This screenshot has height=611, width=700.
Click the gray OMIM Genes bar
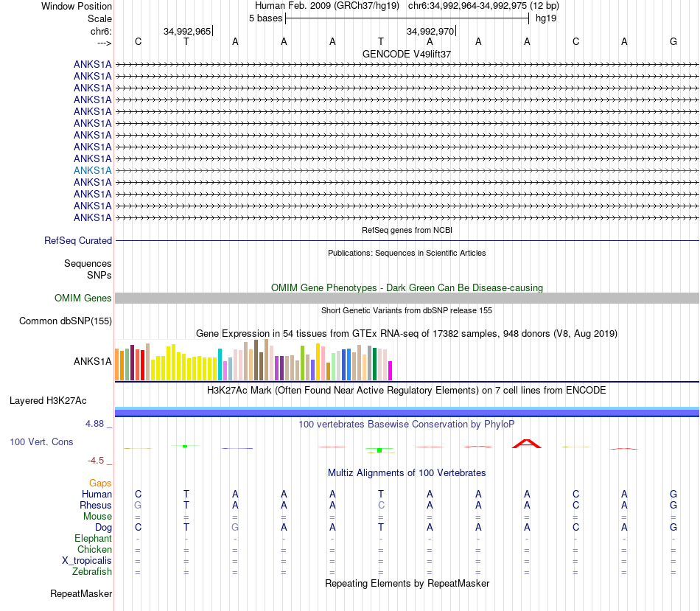click(x=407, y=298)
